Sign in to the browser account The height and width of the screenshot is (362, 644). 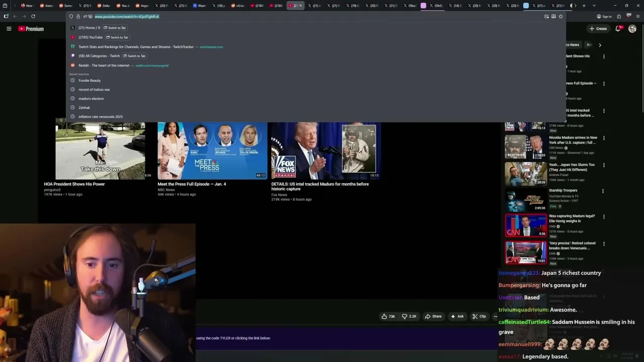(604, 17)
